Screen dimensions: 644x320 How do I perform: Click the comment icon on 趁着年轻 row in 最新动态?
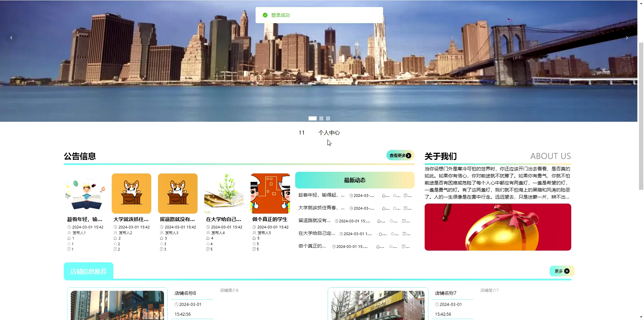(x=405, y=196)
